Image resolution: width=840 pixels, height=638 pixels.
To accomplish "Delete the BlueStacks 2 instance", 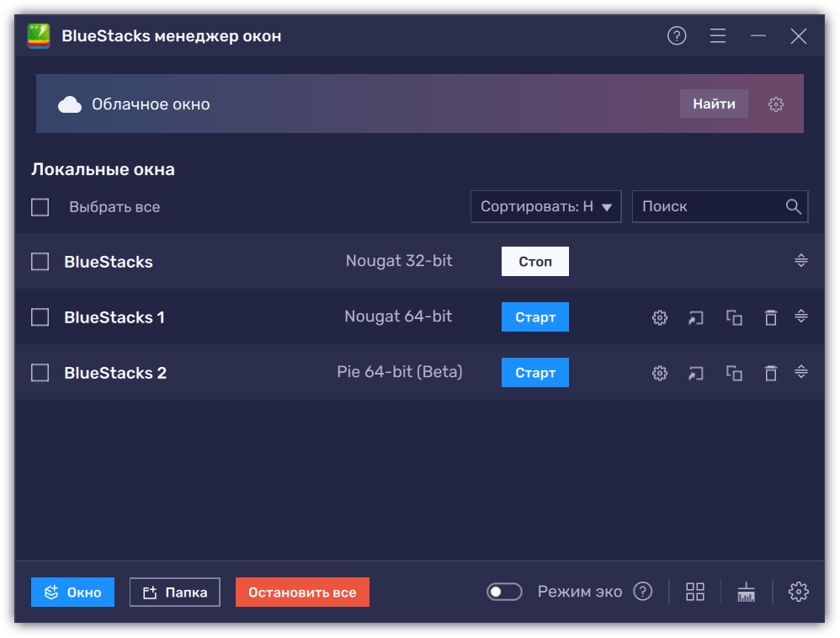I will (x=770, y=373).
